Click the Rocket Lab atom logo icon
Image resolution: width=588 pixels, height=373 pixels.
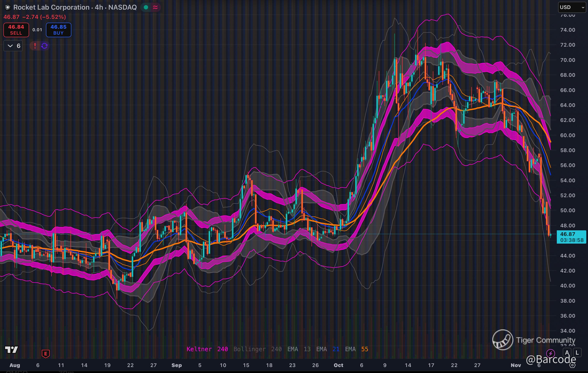point(7,7)
